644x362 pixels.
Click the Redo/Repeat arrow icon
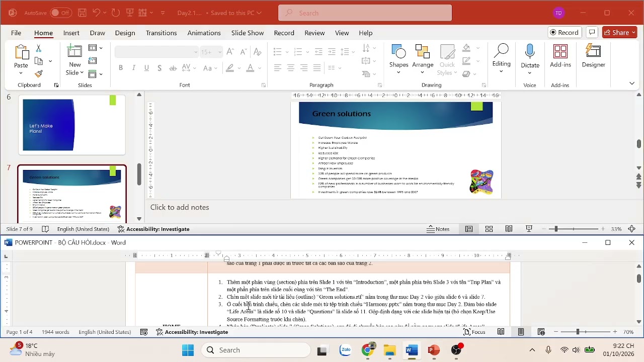pos(116,13)
